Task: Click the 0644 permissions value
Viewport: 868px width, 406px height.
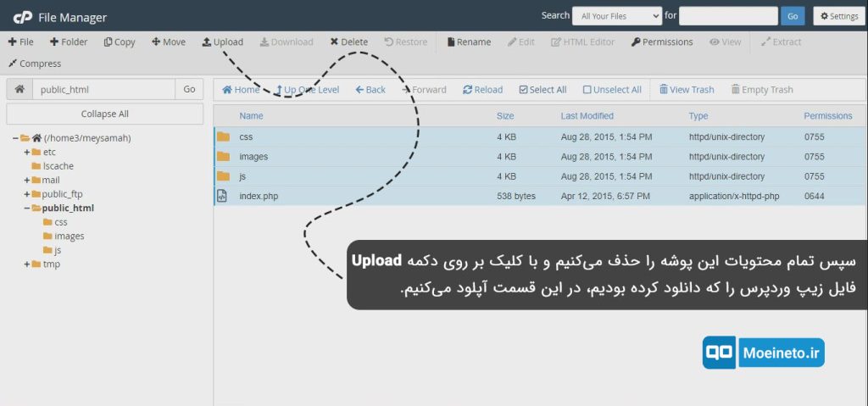Action: point(815,196)
